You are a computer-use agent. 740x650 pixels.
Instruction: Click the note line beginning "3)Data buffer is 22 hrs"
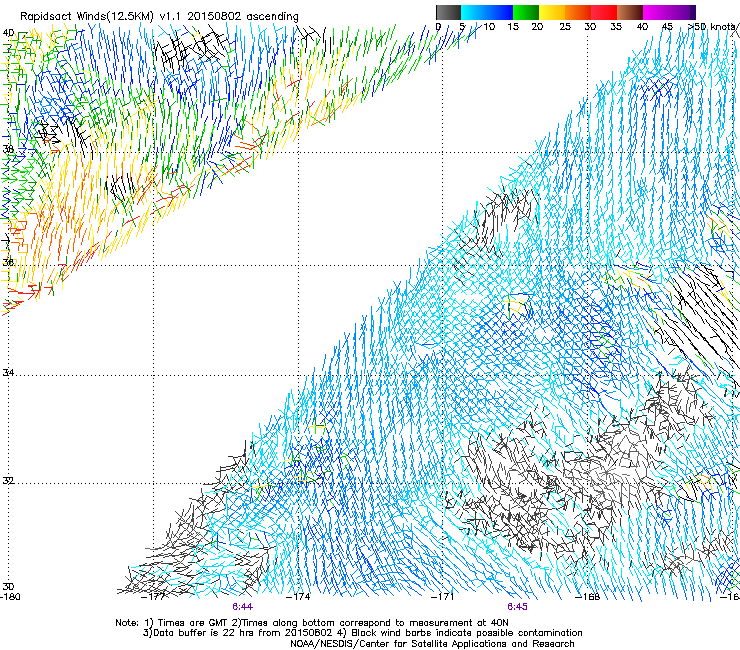click(x=362, y=633)
